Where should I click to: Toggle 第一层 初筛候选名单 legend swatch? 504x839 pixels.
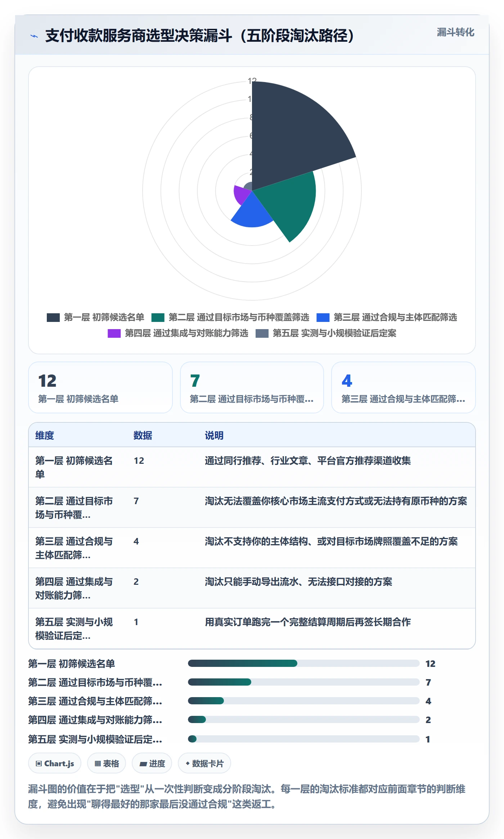pyautogui.click(x=53, y=318)
